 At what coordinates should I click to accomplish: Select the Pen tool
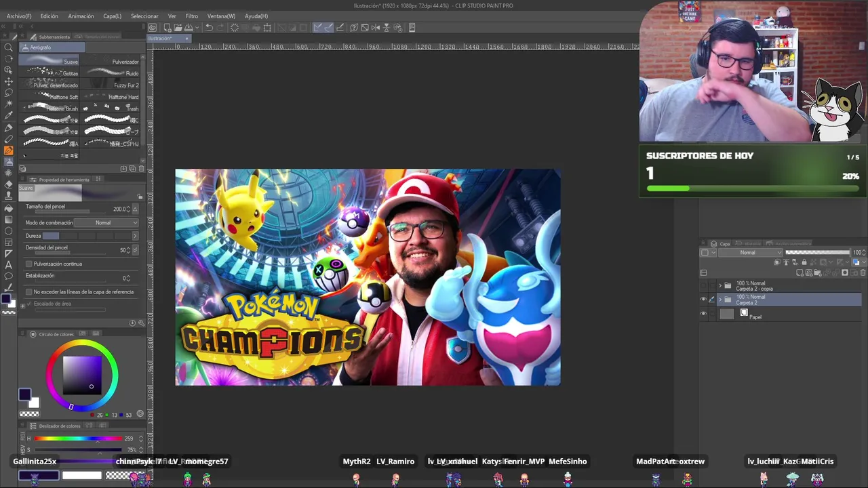(x=8, y=127)
